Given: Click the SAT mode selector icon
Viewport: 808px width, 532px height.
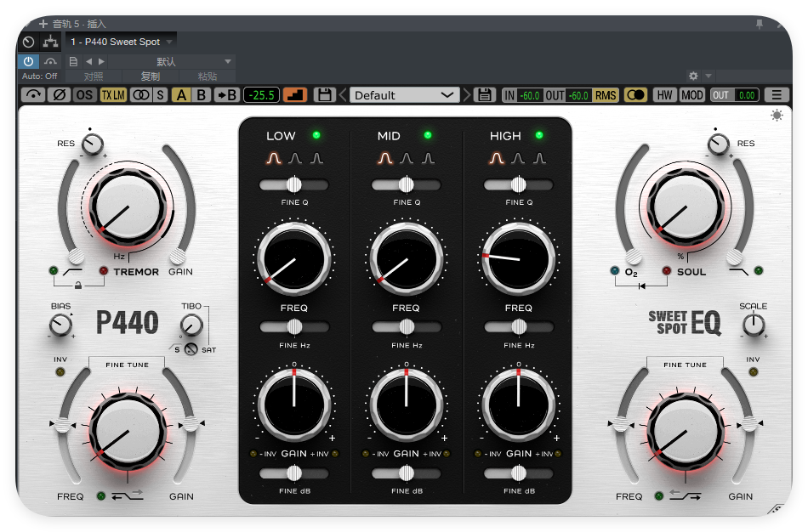Looking at the screenshot, I should (191, 349).
